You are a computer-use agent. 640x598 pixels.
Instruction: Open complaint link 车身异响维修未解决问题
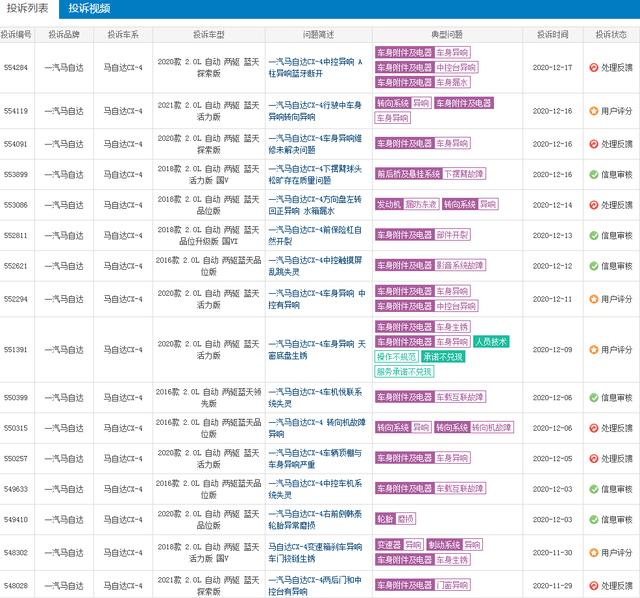(315, 144)
